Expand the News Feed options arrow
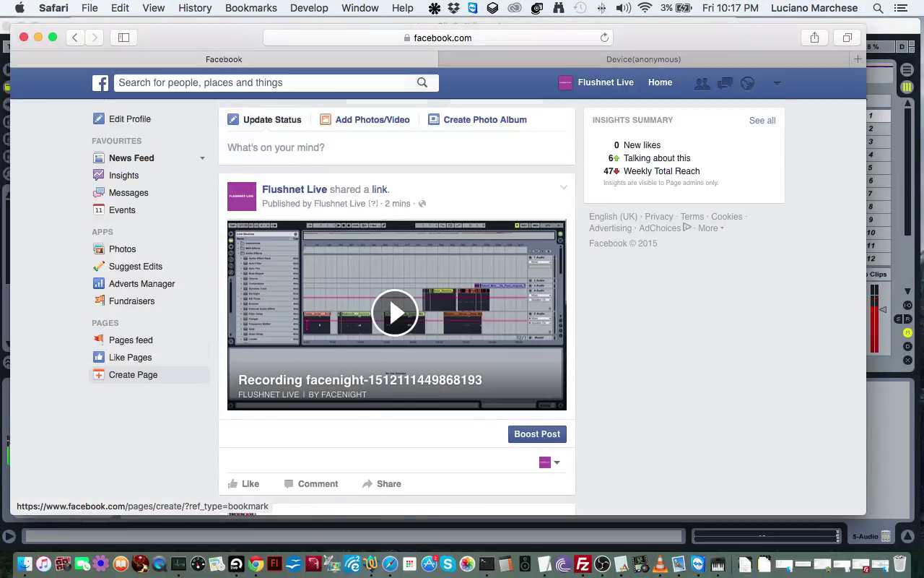 202,158
